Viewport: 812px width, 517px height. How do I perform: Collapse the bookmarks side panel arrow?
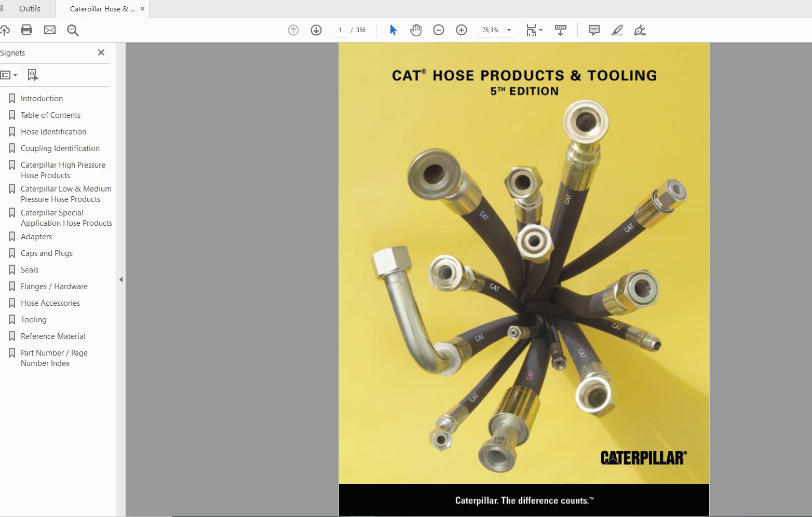pos(121,280)
